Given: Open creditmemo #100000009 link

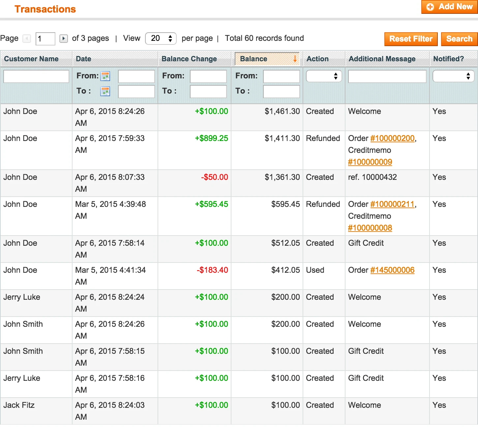Looking at the screenshot, I should pos(370,162).
